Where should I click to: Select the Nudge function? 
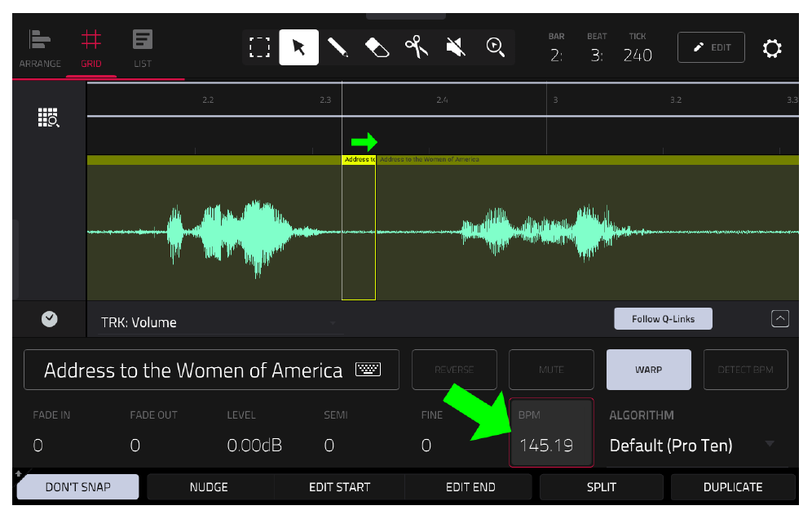pos(209,487)
